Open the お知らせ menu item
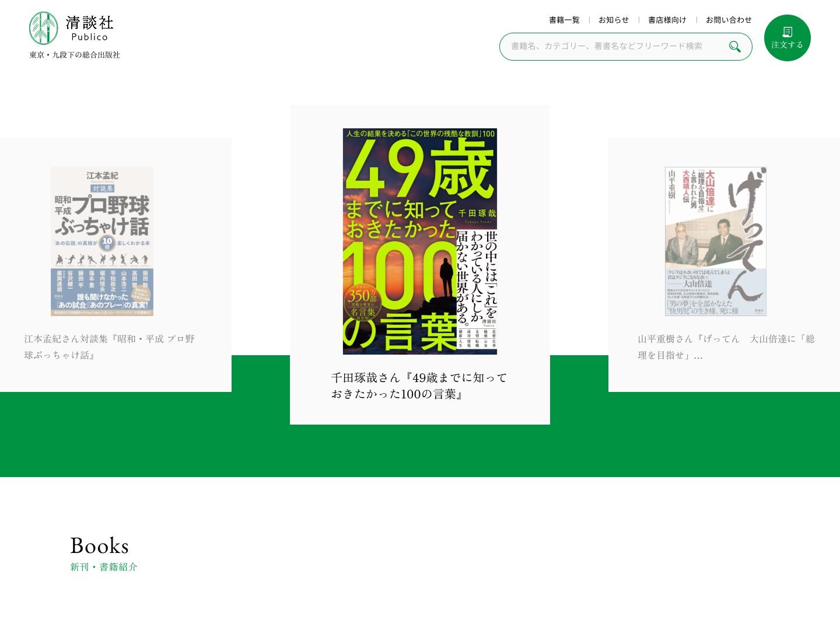The width and height of the screenshot is (840, 620). coord(614,20)
